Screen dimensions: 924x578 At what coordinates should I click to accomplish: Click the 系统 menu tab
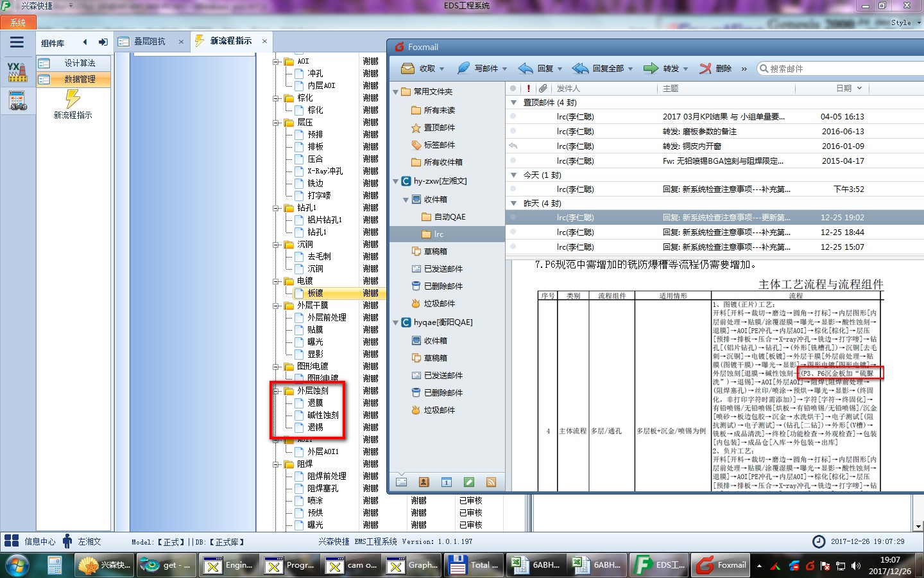(17, 22)
